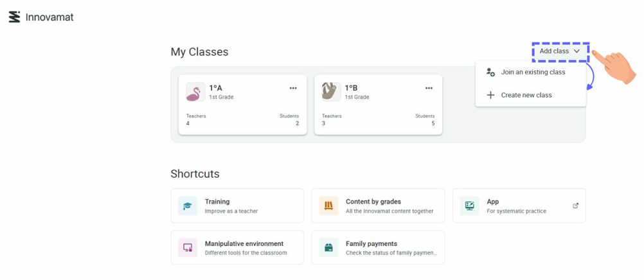Open the 1ºA class flamingo avatar
The width and height of the screenshot is (644, 280).
click(195, 92)
